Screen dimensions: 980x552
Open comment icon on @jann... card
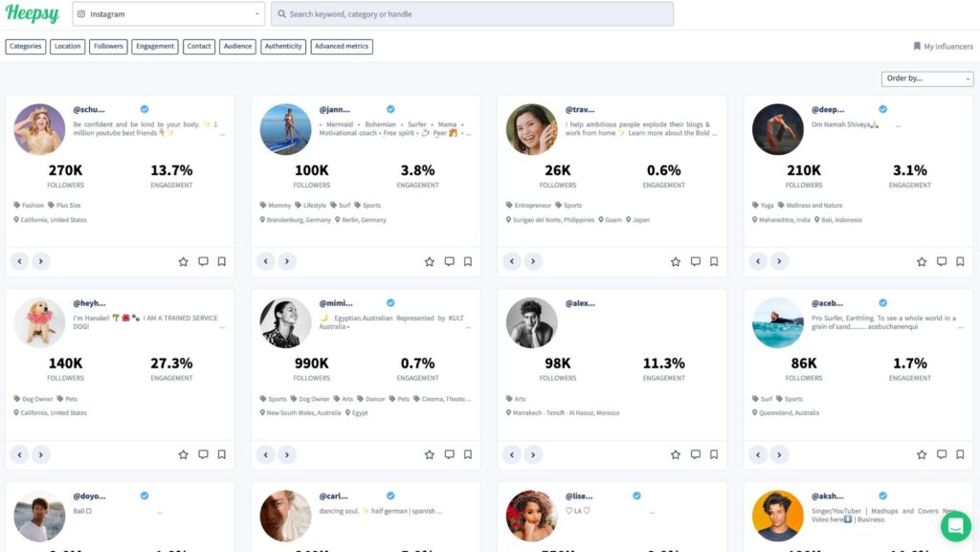(x=450, y=261)
